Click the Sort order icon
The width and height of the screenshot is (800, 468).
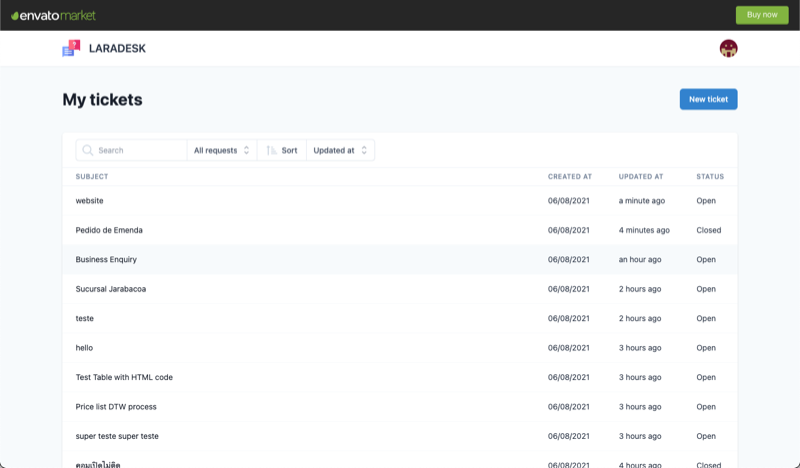click(271, 150)
